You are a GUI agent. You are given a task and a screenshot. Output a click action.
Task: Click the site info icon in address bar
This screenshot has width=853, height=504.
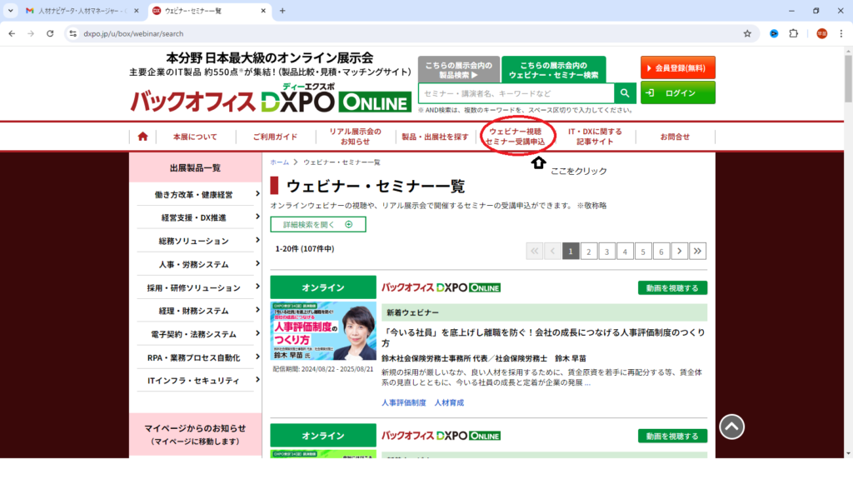pos(73,34)
